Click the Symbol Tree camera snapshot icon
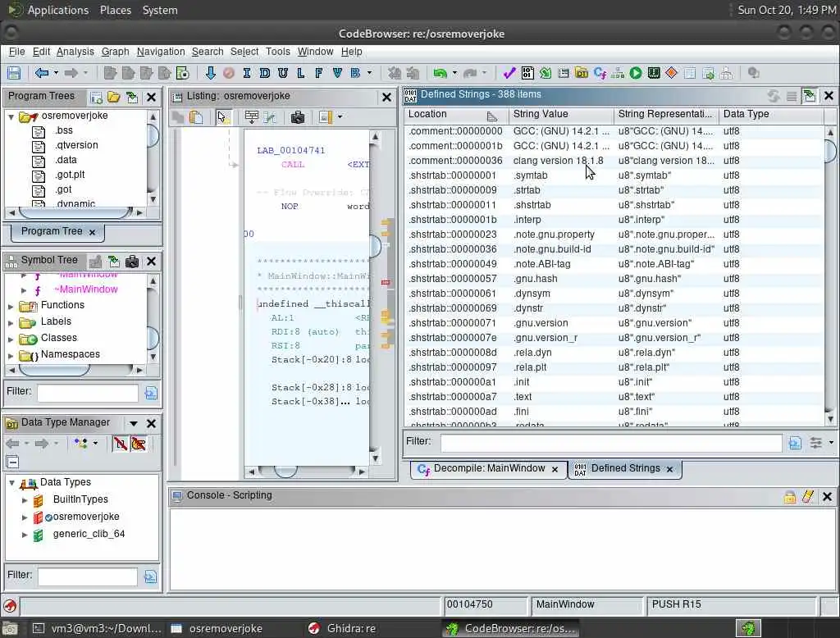This screenshot has height=638, width=840. click(132, 261)
